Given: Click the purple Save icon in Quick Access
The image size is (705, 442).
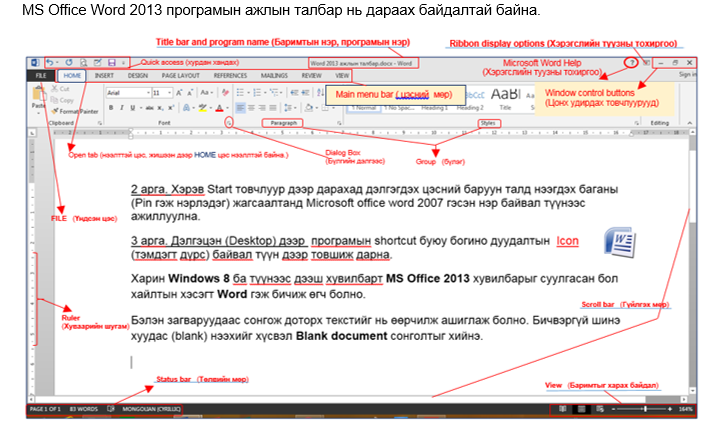Looking at the screenshot, I should click(x=112, y=63).
